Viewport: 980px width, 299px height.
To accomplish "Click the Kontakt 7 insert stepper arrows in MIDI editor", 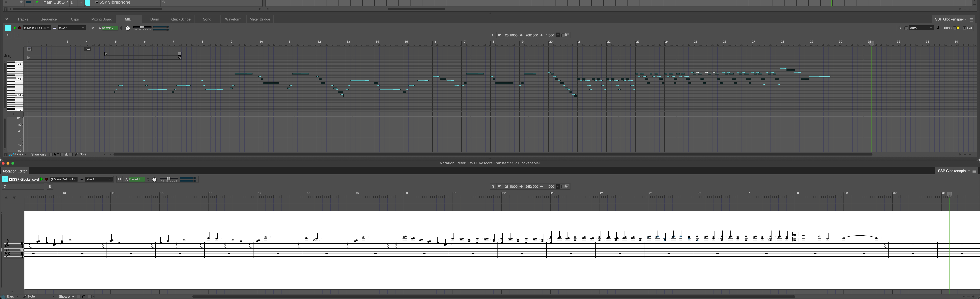I will click(121, 28).
